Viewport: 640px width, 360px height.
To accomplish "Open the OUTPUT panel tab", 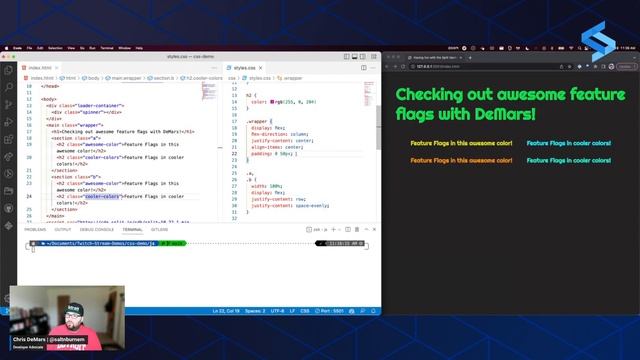I will tap(63, 229).
